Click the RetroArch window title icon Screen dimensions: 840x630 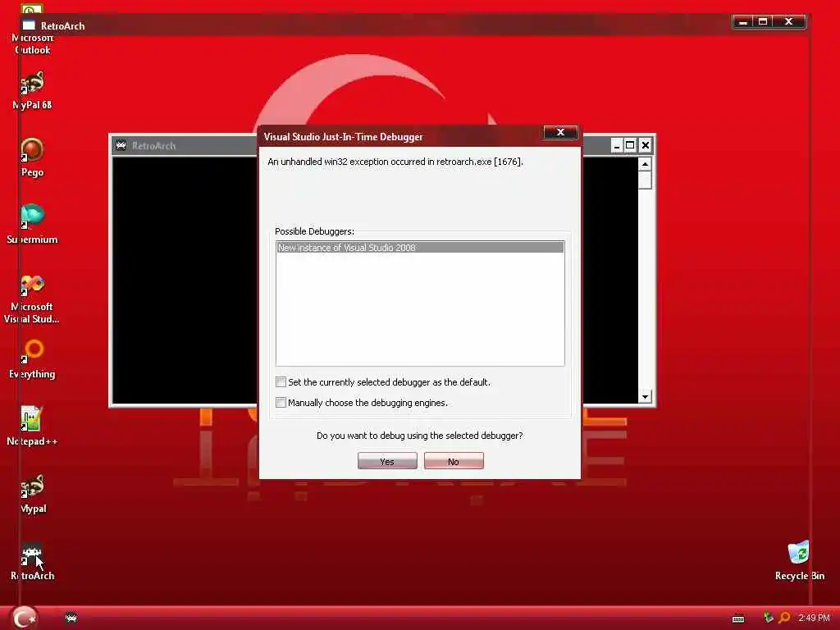point(121,145)
